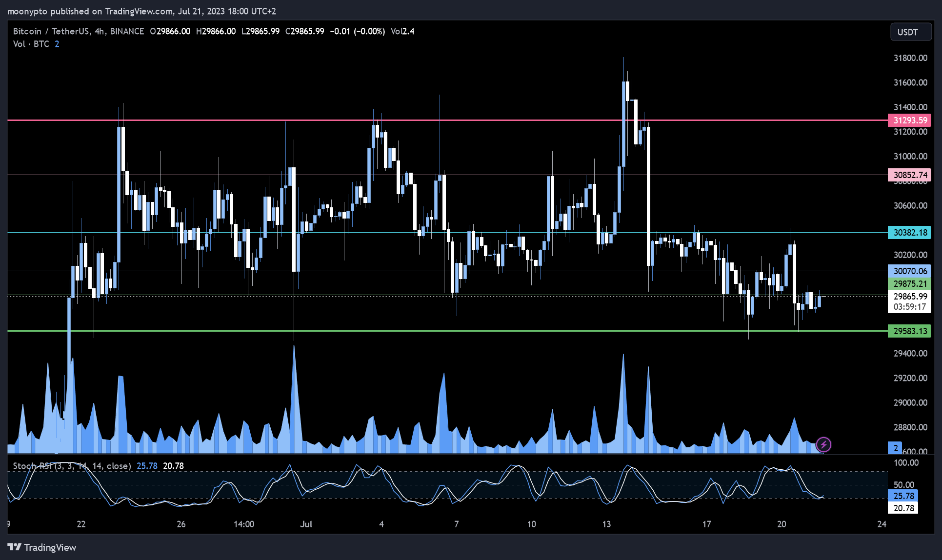This screenshot has width=942, height=560.
Task: Click the 30852.74 price label
Action: coord(909,175)
